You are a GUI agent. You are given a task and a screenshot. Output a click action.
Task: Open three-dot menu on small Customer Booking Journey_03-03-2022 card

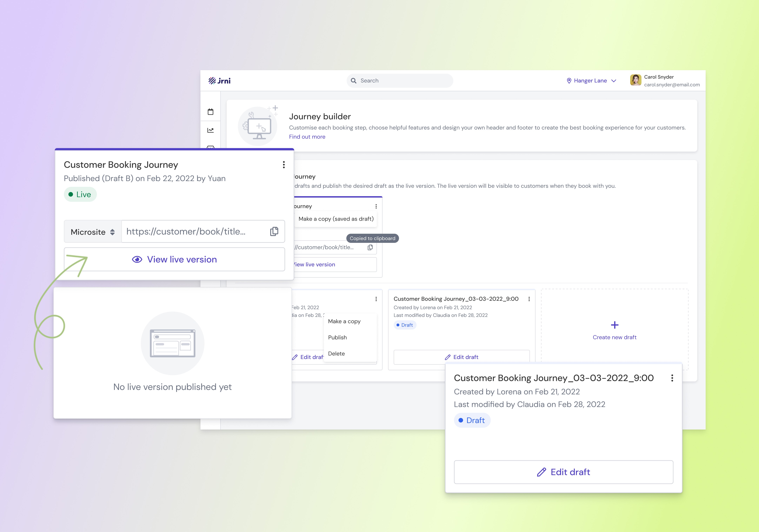(x=529, y=299)
